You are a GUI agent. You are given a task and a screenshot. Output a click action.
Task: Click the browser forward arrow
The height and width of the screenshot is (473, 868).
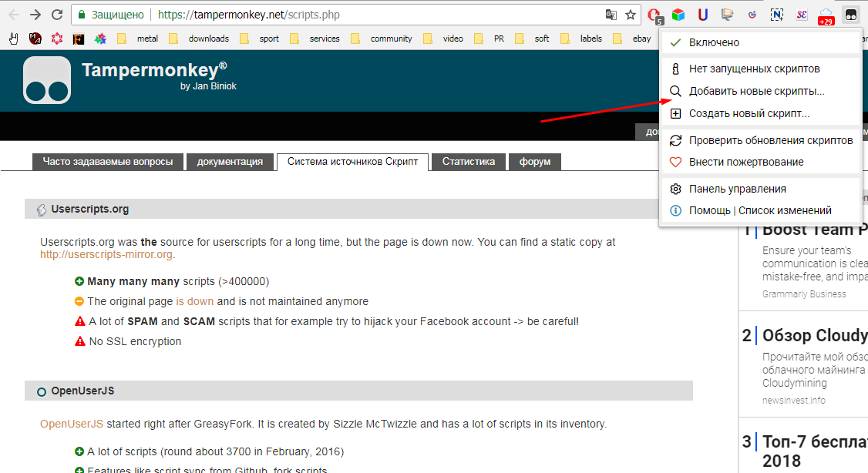35,15
